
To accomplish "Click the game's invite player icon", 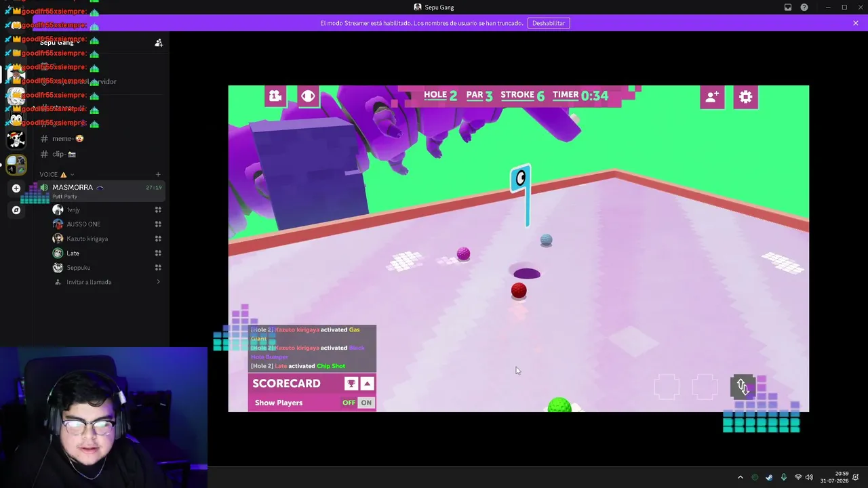I will pyautogui.click(x=712, y=97).
